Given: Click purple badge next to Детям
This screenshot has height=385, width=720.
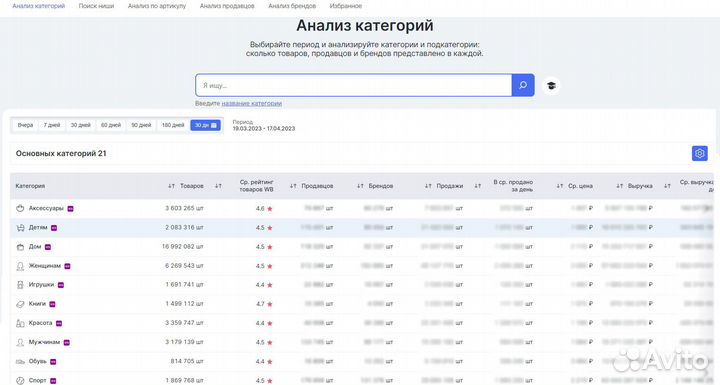Looking at the screenshot, I should [54, 228].
